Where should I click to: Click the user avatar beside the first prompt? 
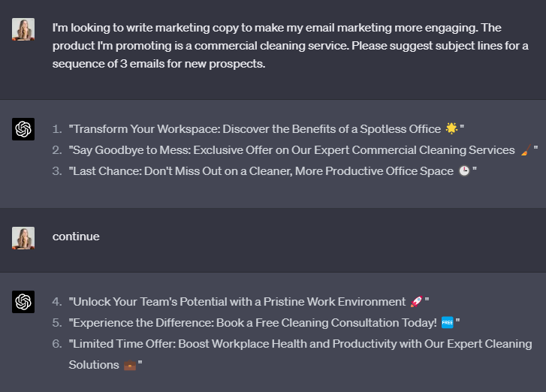23,29
